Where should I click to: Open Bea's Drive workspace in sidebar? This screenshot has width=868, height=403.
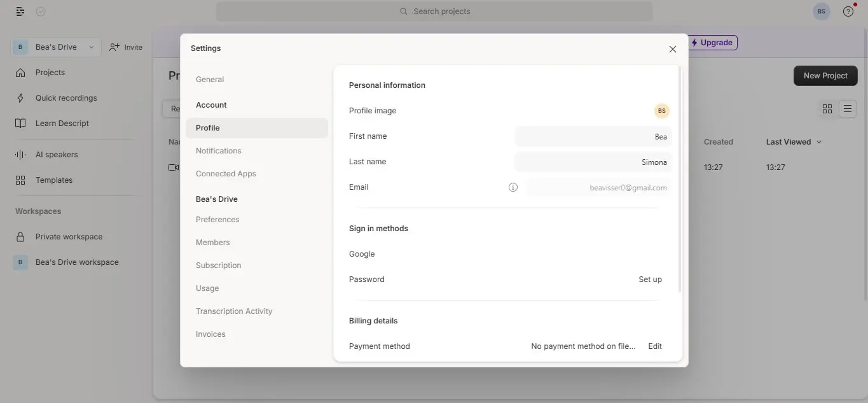pos(77,262)
